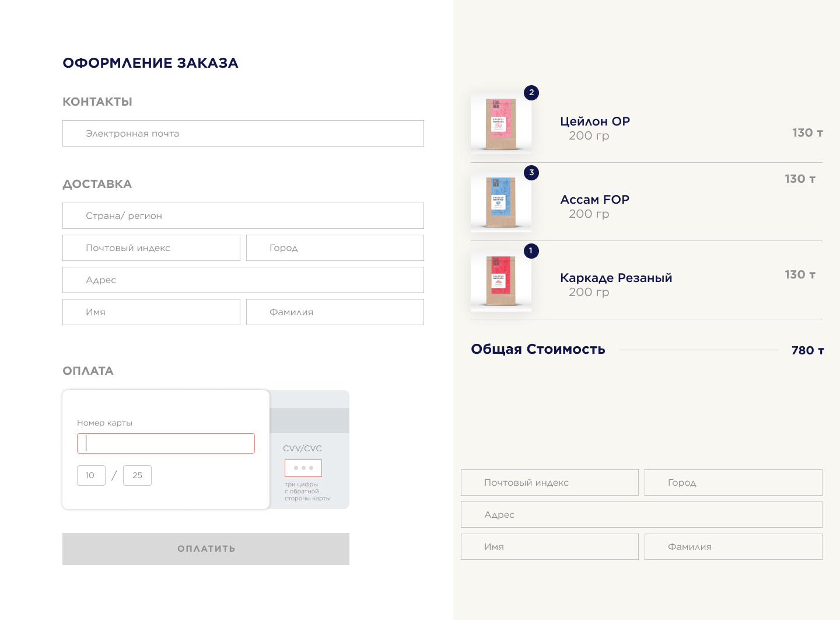Open the Ассам FOP product thumbnail
This screenshot has height=620, width=840.
501,202
